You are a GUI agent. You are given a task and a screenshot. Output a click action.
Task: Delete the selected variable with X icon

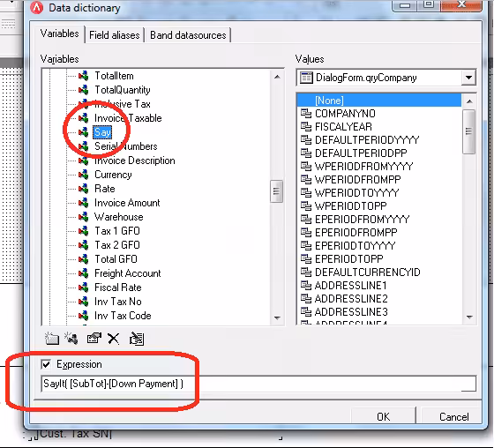pyautogui.click(x=114, y=339)
